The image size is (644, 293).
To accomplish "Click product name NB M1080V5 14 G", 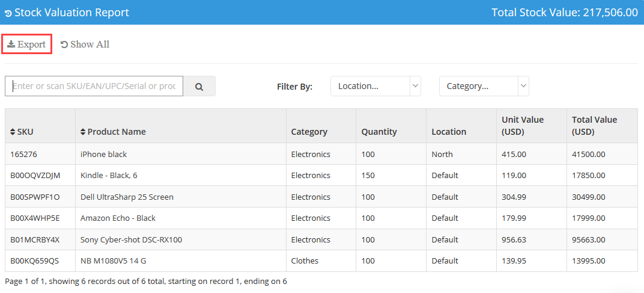I will point(114,261).
